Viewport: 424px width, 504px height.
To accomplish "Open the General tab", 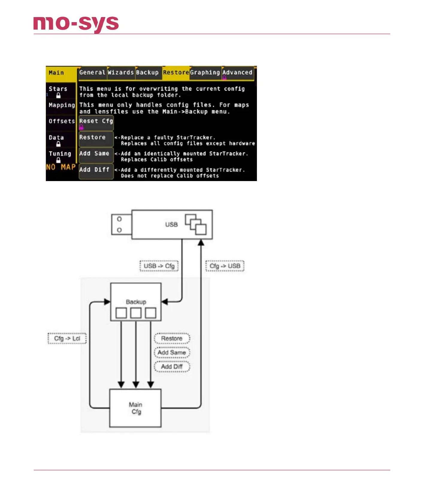I will pyautogui.click(x=92, y=73).
